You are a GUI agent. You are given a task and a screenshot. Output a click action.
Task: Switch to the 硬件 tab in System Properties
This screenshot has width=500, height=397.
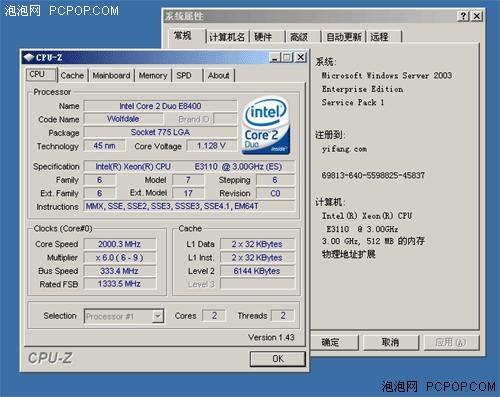(x=268, y=37)
